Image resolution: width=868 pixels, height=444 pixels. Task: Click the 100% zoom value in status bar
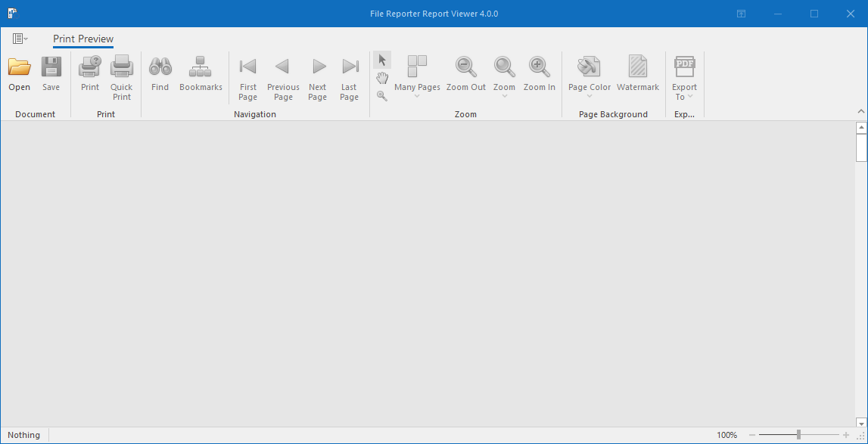click(x=726, y=435)
